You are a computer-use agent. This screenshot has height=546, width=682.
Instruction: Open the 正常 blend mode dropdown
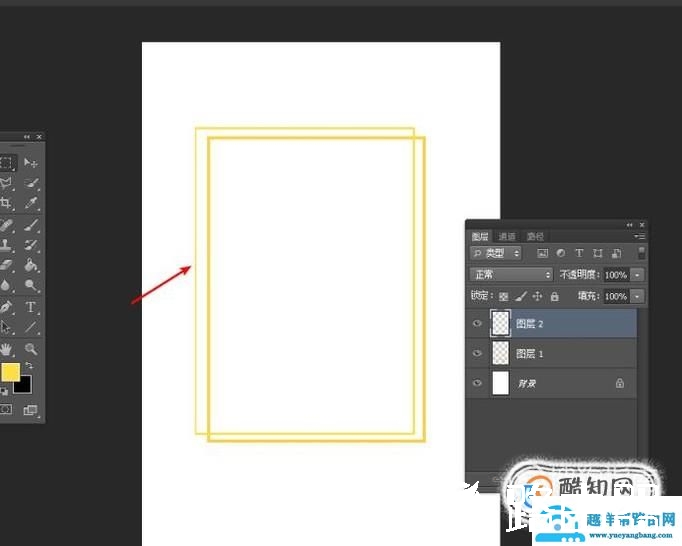[512, 275]
